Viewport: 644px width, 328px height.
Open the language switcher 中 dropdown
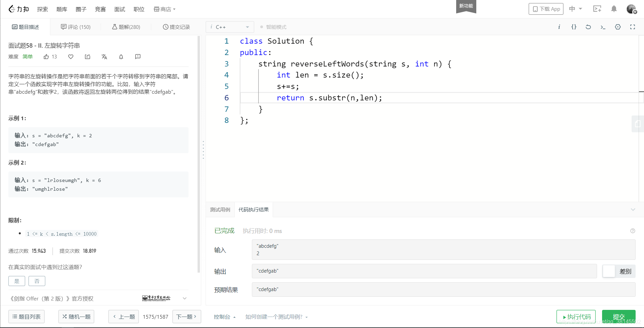click(575, 9)
